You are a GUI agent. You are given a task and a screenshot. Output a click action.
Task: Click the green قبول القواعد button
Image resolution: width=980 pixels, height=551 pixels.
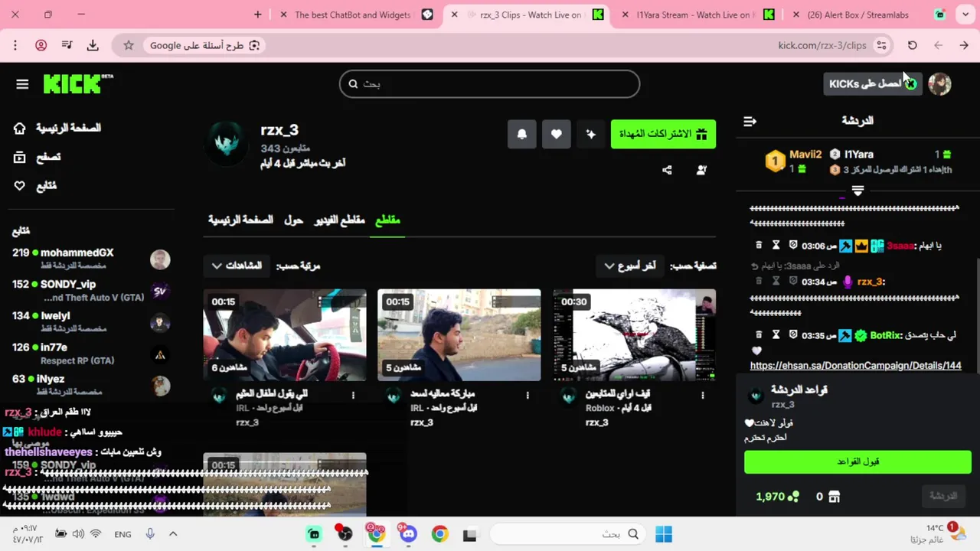pyautogui.click(x=857, y=461)
